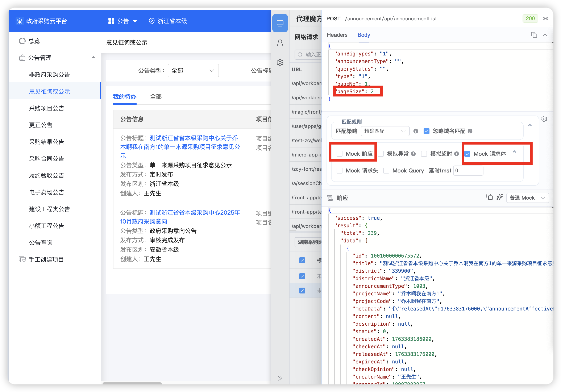Image resolution: width=561 pixels, height=392 pixels.
Task: Open match rule settings gear icon
Action: click(544, 119)
